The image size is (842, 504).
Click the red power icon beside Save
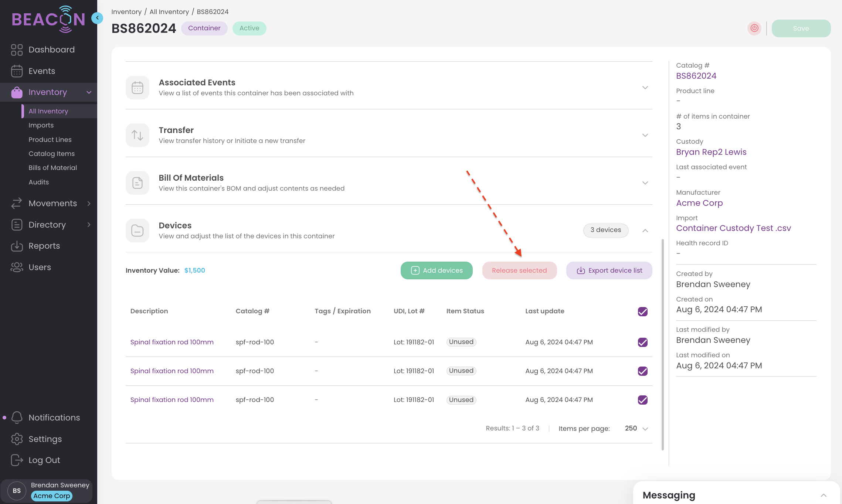[x=754, y=28]
